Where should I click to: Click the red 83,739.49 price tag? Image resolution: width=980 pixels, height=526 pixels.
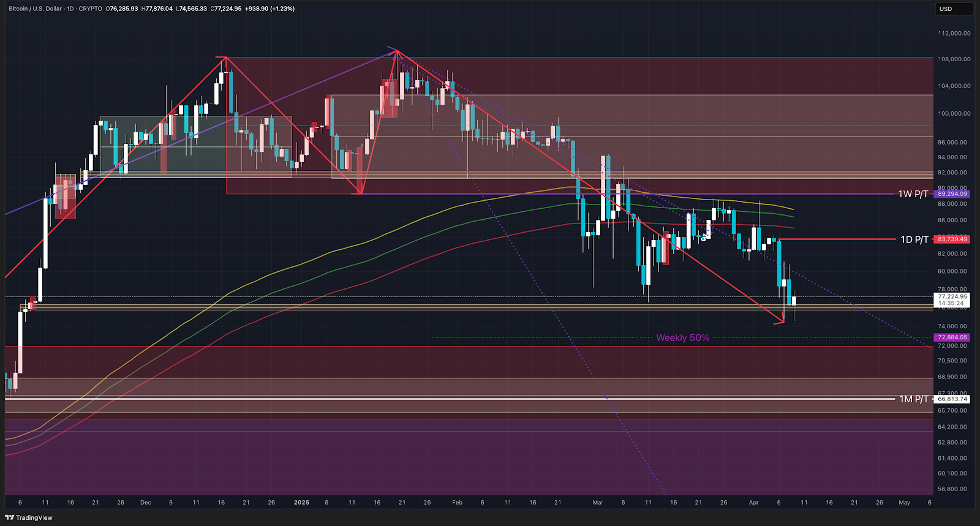[952, 239]
